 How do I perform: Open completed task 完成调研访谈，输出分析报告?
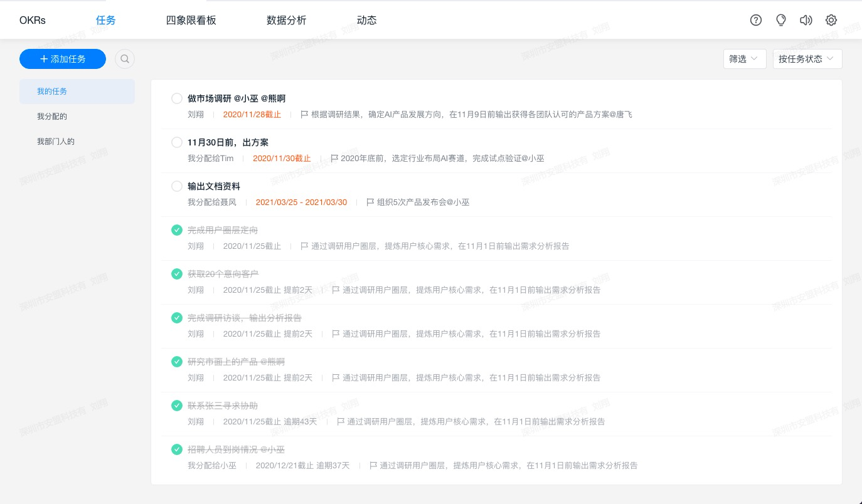[245, 318]
